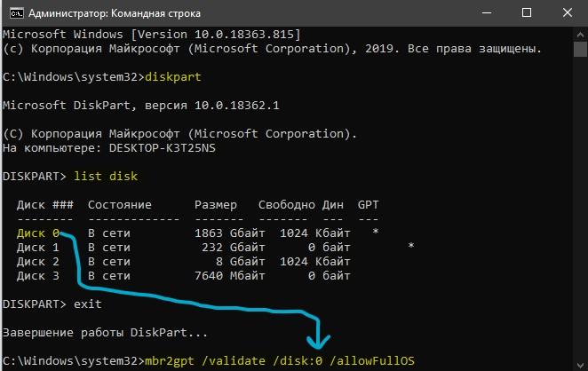Click the vertical scrollbar thumb

coord(580,49)
